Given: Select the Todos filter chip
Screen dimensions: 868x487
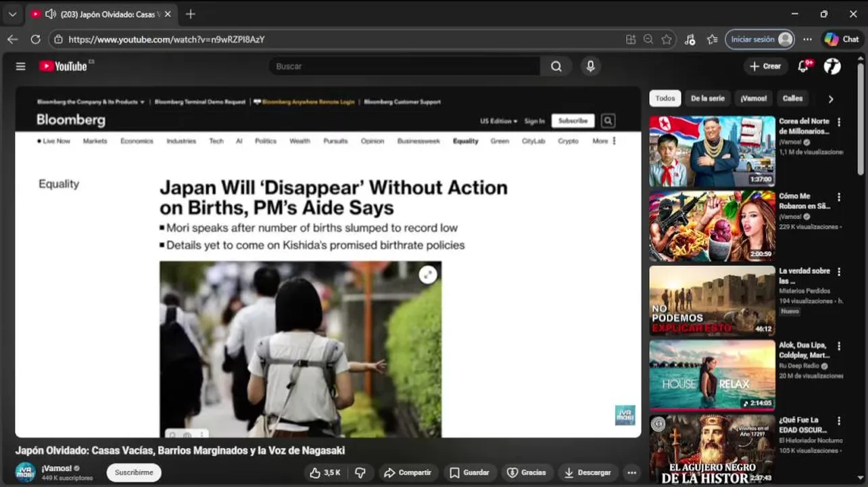Looking at the screenshot, I should tap(665, 99).
